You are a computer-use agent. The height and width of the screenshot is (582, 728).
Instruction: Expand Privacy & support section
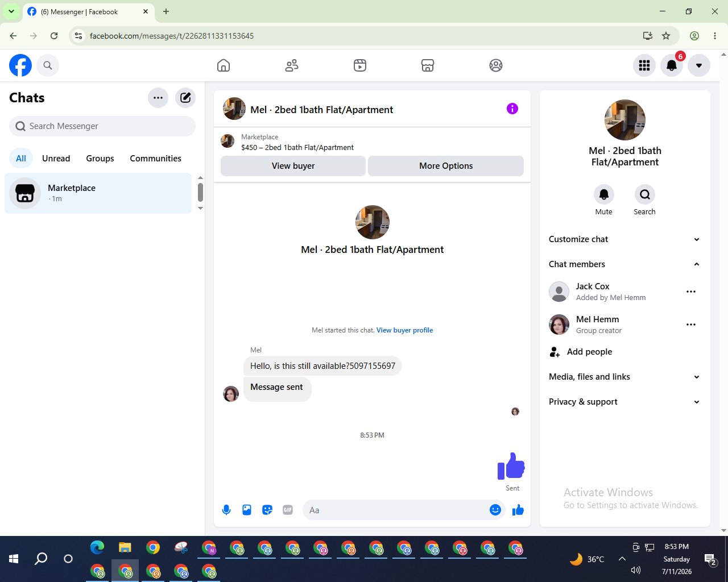tap(625, 402)
